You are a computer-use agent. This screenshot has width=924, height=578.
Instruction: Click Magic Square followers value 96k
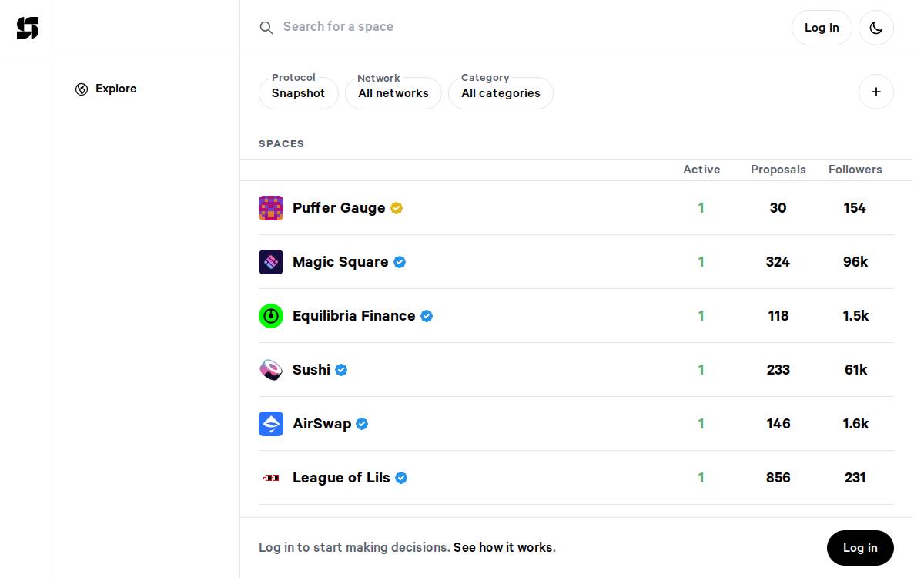pyautogui.click(x=855, y=262)
